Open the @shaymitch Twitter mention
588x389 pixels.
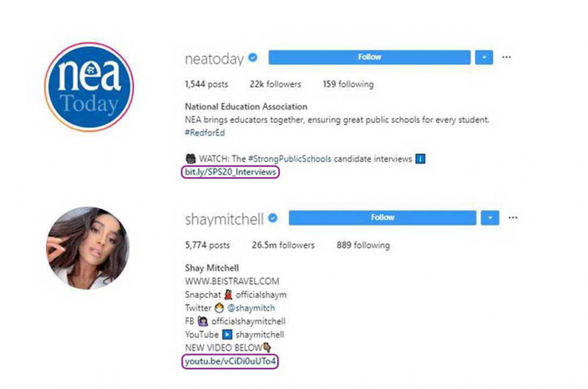pos(251,308)
